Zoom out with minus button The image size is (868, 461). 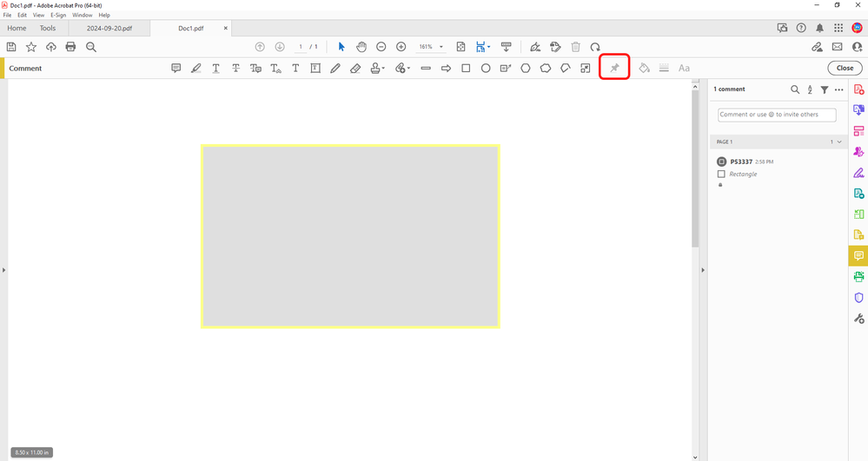tap(381, 47)
